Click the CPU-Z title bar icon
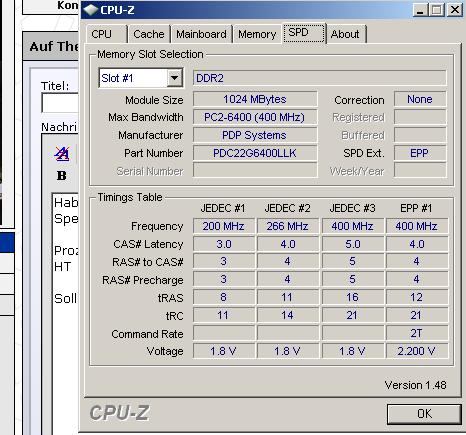466x435 pixels. click(90, 10)
